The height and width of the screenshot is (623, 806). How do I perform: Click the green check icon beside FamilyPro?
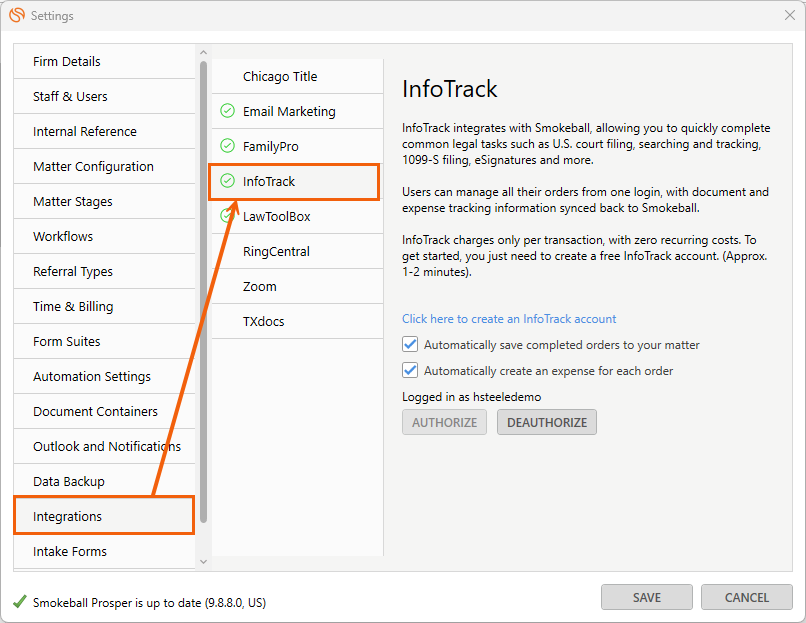coord(227,146)
